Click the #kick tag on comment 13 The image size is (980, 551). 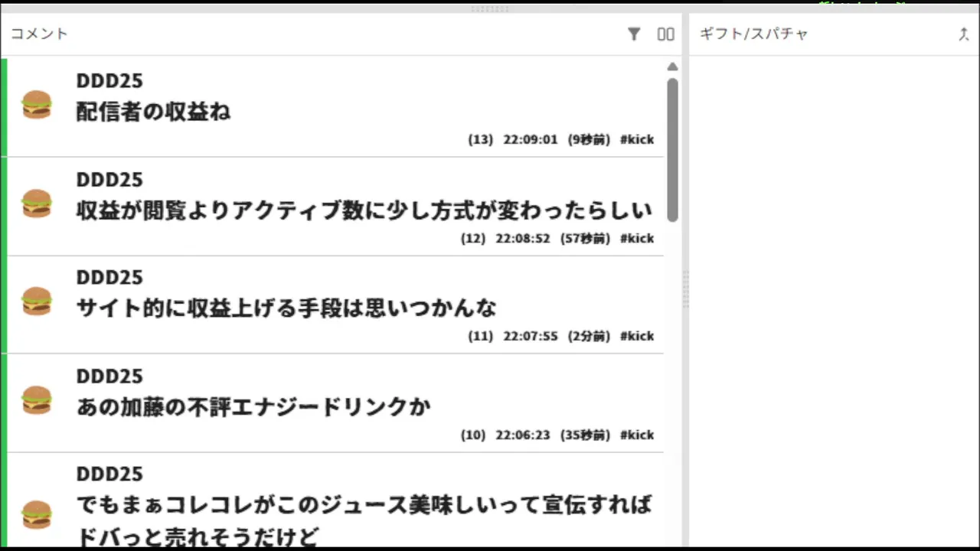click(x=637, y=140)
